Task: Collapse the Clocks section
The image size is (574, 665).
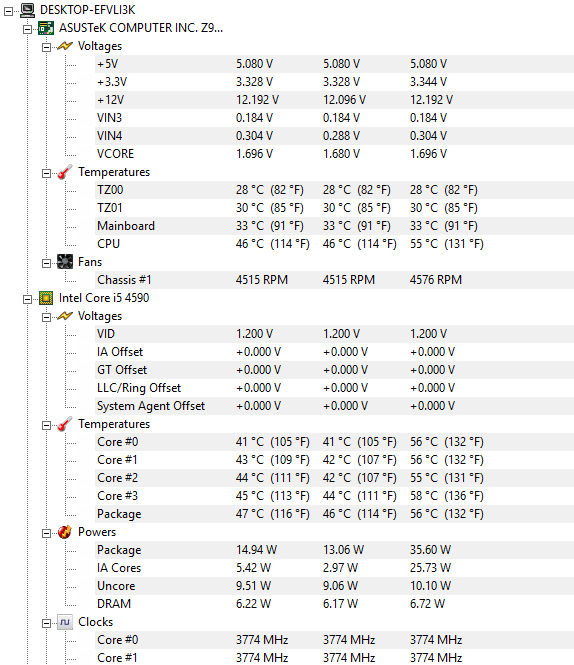Action: click(x=46, y=623)
